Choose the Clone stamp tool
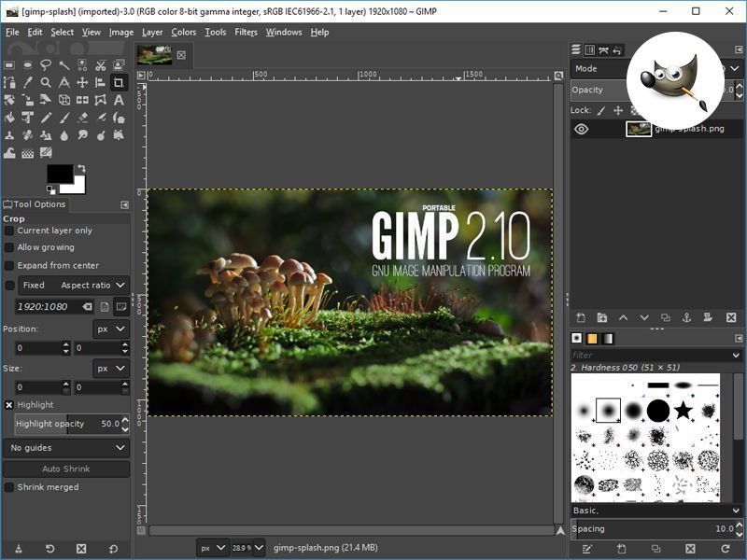Image resolution: width=747 pixels, height=560 pixels. click(9, 135)
